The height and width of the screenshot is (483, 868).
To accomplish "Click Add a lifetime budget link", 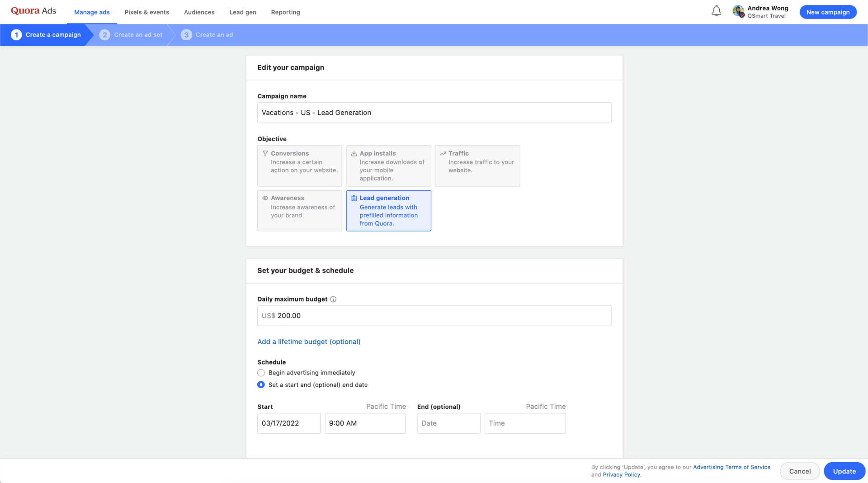I will pyautogui.click(x=309, y=342).
